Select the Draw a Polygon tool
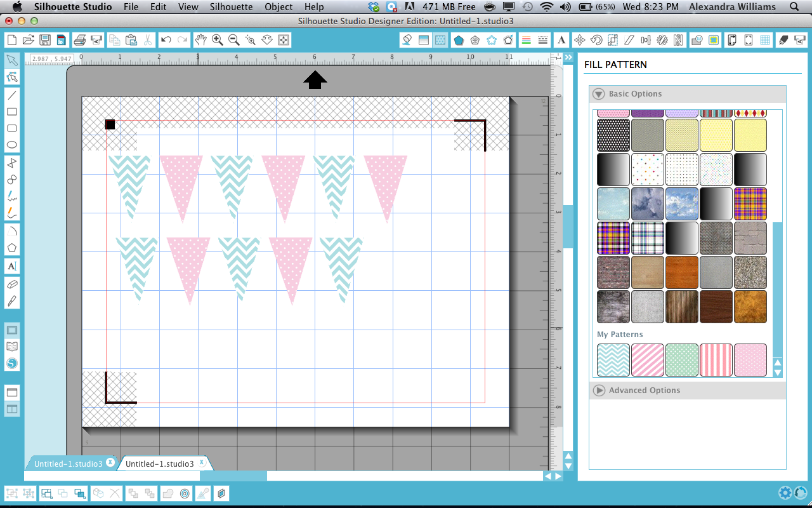Viewport: 812px width, 508px height. tap(11, 248)
